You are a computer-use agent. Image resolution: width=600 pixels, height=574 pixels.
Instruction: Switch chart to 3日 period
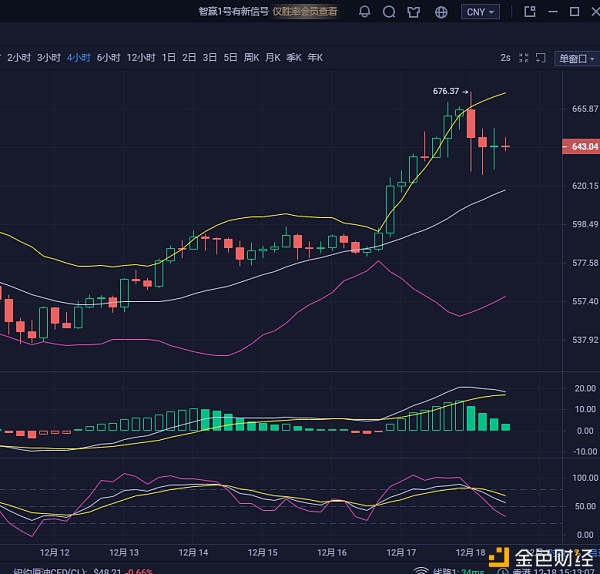tap(210, 58)
